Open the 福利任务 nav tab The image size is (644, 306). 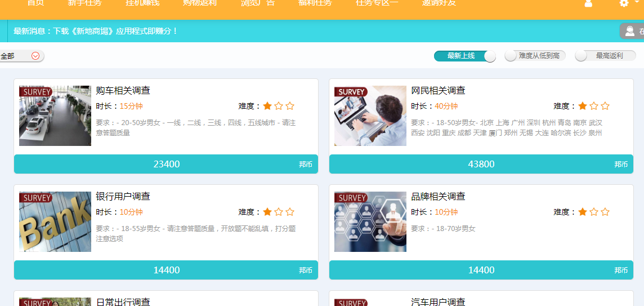click(315, 3)
